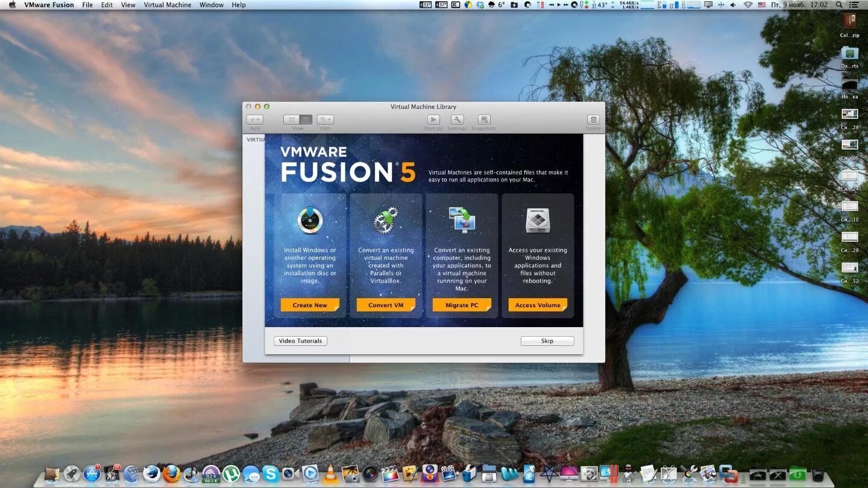Open Launchpad rocket in the Dock
The height and width of the screenshot is (488, 868).
pos(72,474)
